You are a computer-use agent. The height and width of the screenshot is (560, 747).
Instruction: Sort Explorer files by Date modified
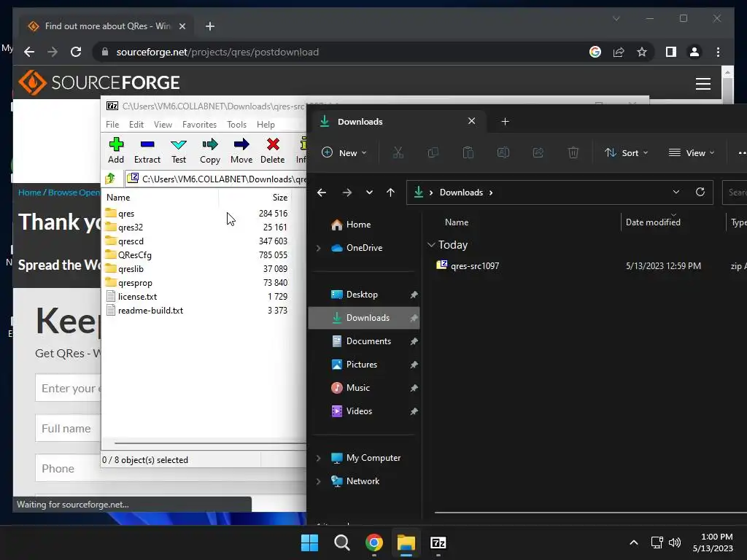pos(653,222)
